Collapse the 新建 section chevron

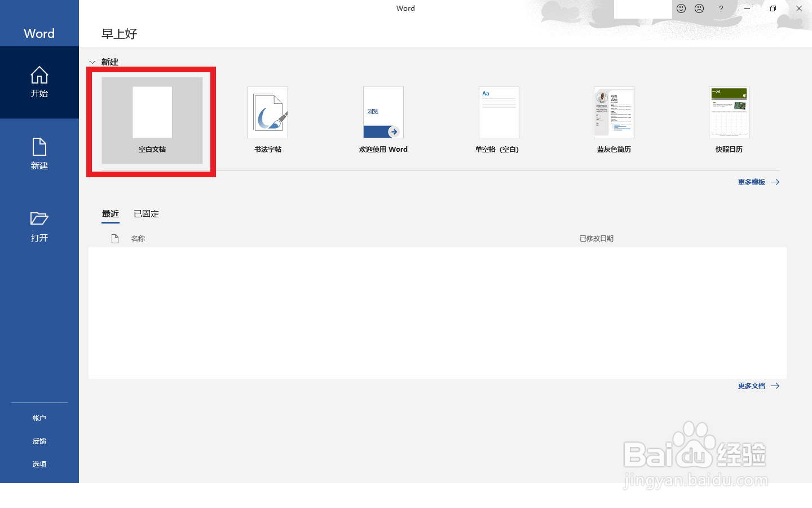point(92,62)
